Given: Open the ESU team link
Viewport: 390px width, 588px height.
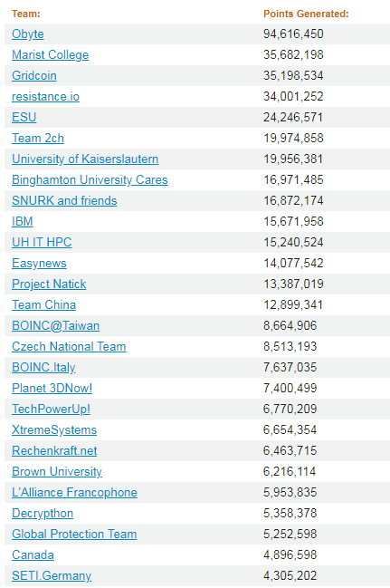Looking at the screenshot, I should [x=24, y=118].
